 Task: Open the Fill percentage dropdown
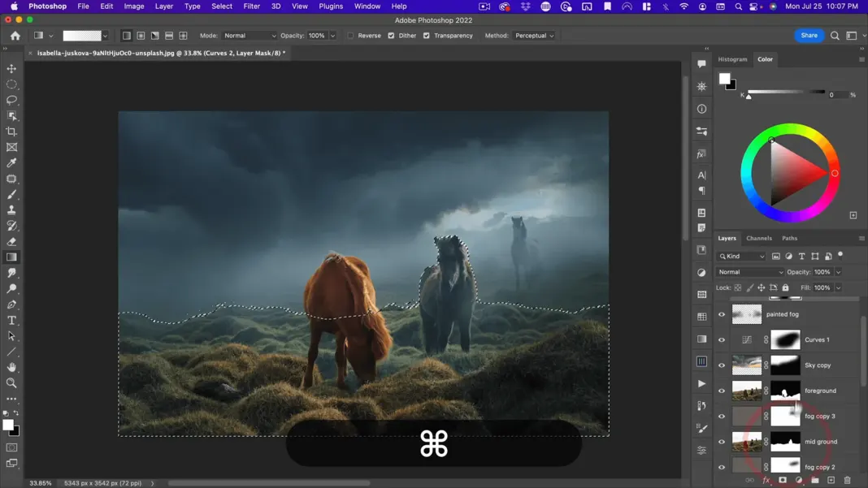pyautogui.click(x=838, y=287)
